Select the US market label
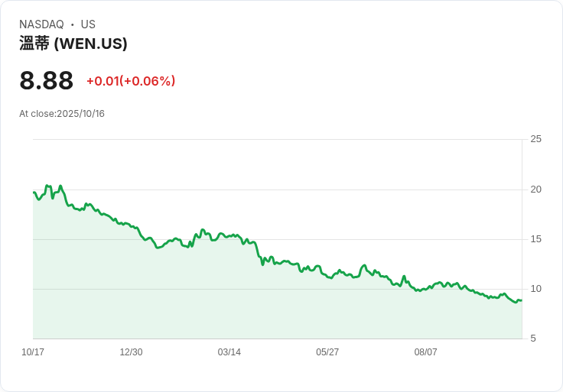 (x=88, y=24)
